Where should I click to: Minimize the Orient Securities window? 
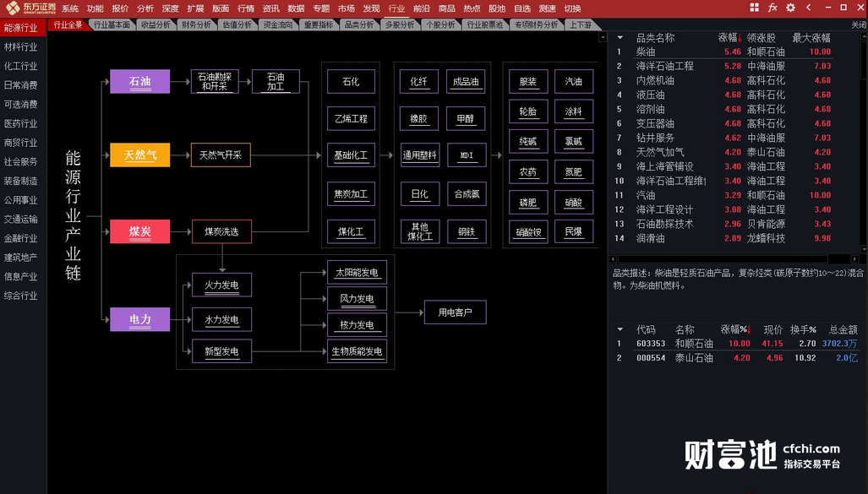827,8
